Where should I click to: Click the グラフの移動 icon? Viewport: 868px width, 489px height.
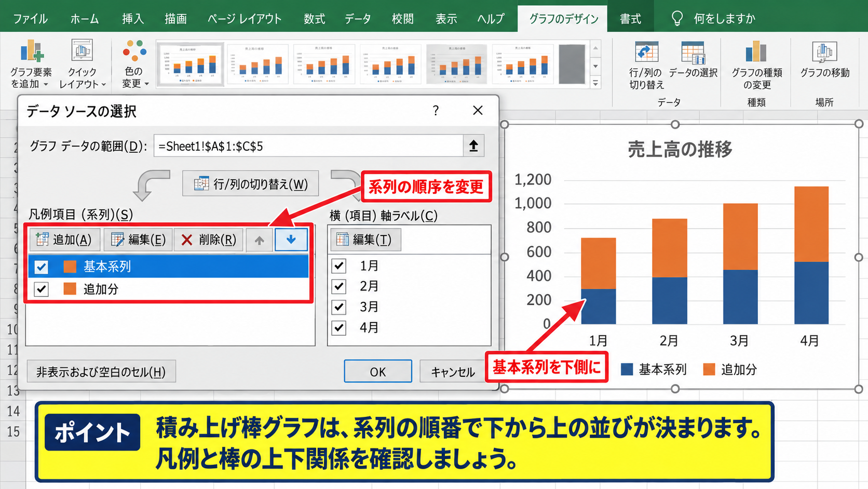(824, 60)
